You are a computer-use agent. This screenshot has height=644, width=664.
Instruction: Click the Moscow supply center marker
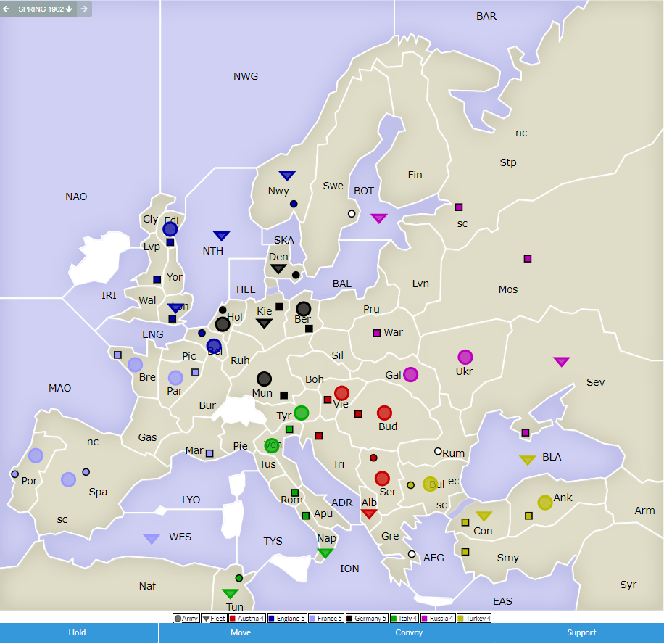(x=528, y=259)
